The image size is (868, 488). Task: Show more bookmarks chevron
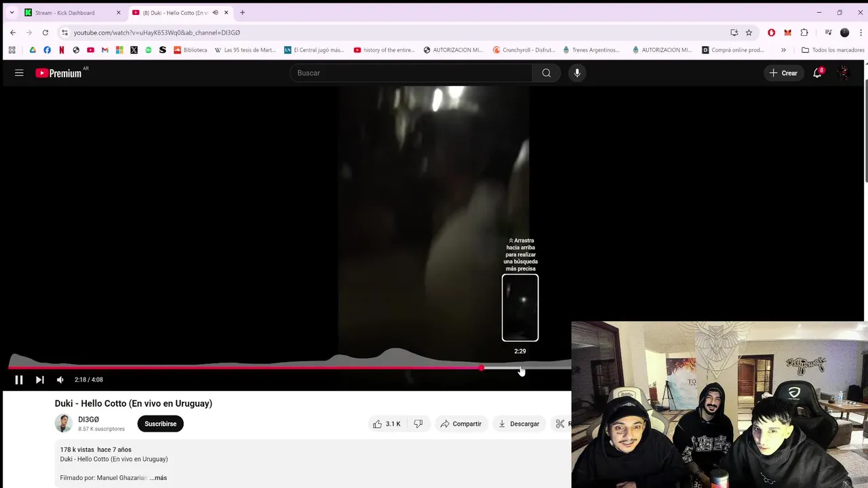tap(784, 49)
